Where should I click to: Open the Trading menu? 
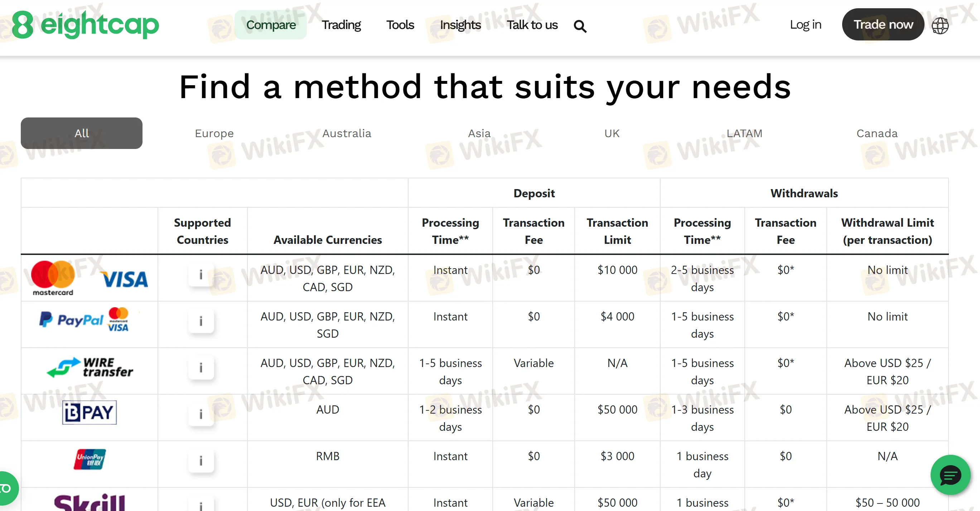click(x=341, y=25)
